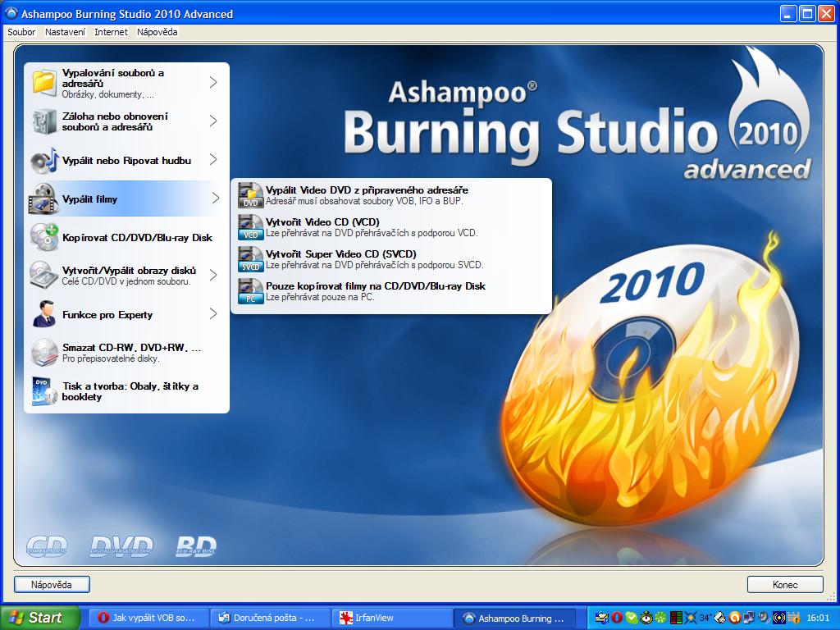Click the yellow folder icon for burning files
This screenshot has height=630, width=840.
44,83
